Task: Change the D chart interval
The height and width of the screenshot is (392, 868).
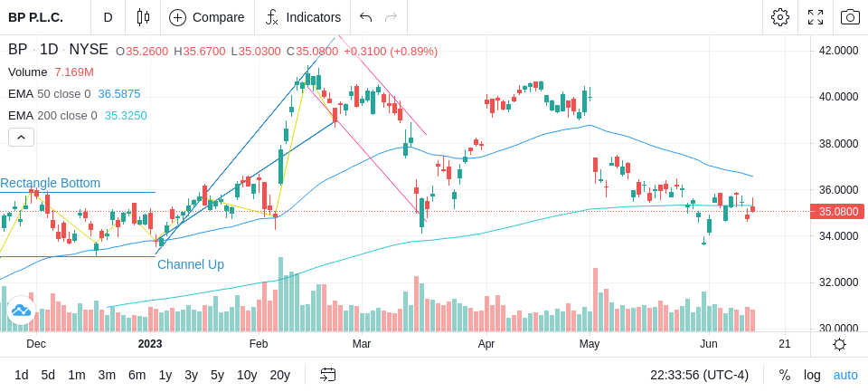Action: point(108,17)
